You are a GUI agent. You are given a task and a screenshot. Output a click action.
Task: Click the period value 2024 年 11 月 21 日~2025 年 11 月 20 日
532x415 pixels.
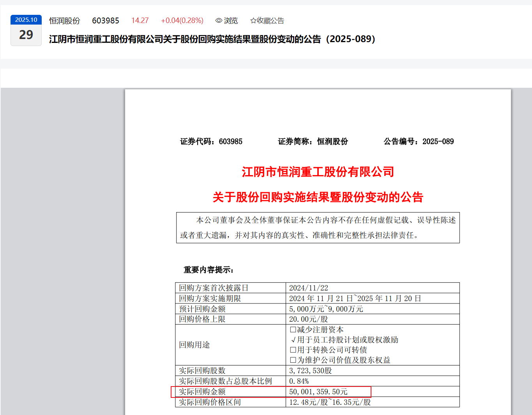pos(355,298)
